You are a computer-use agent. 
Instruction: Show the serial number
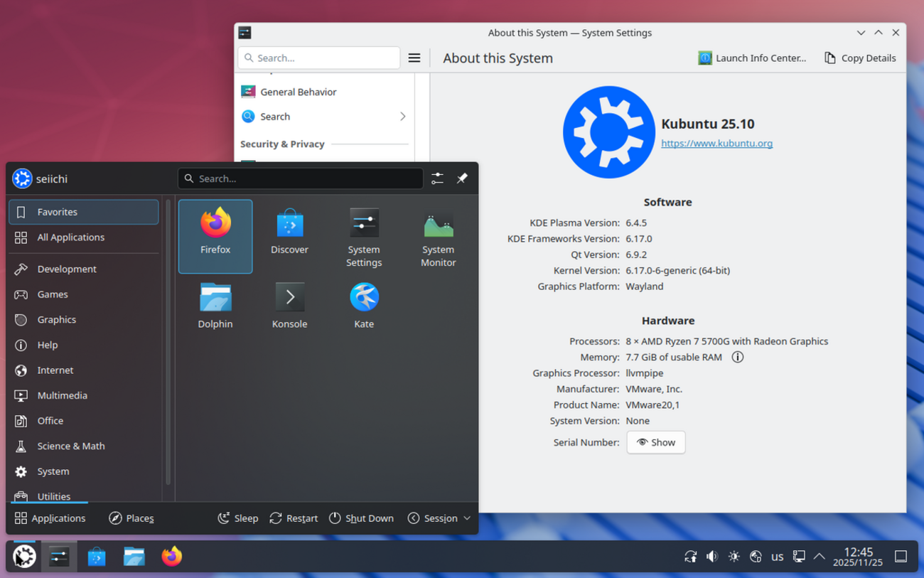(656, 442)
